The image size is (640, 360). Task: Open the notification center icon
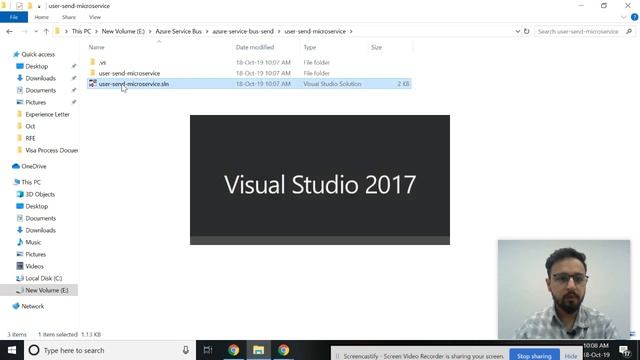pyautogui.click(x=624, y=350)
